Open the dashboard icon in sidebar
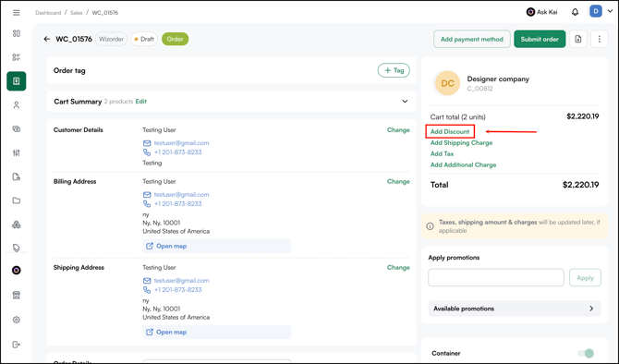619x364 pixels. pos(17,33)
